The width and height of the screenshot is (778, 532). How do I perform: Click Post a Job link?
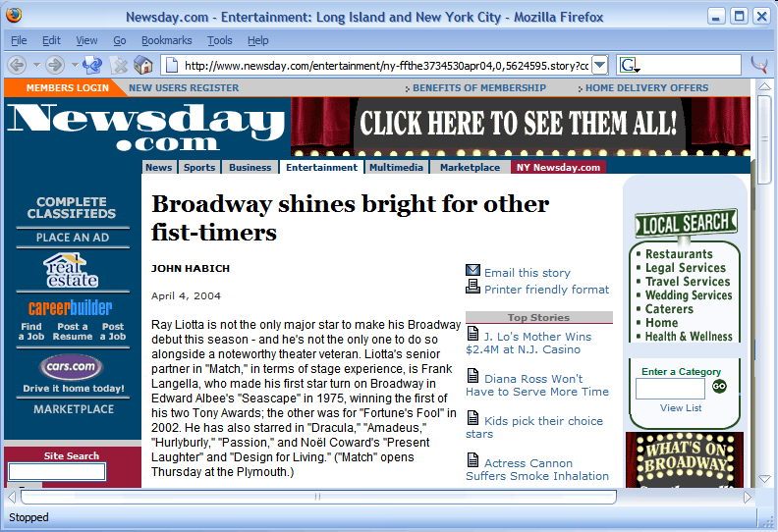113,331
